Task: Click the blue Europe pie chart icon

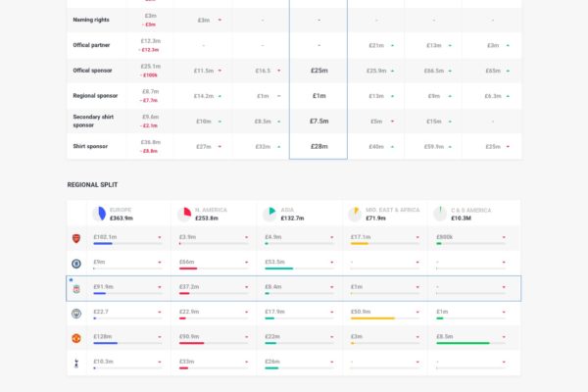Action: (100, 214)
